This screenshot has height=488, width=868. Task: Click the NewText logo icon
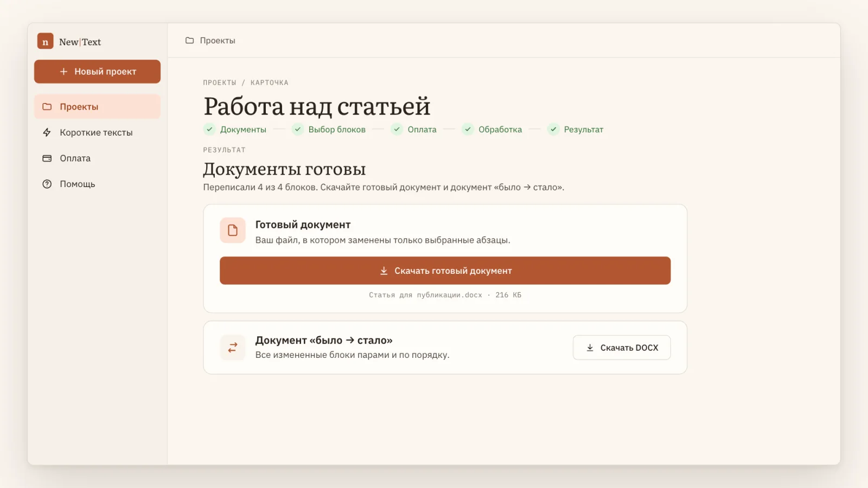coord(45,41)
